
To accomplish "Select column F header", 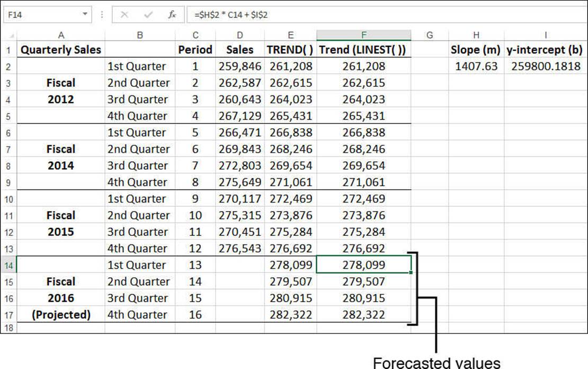I will (x=364, y=35).
